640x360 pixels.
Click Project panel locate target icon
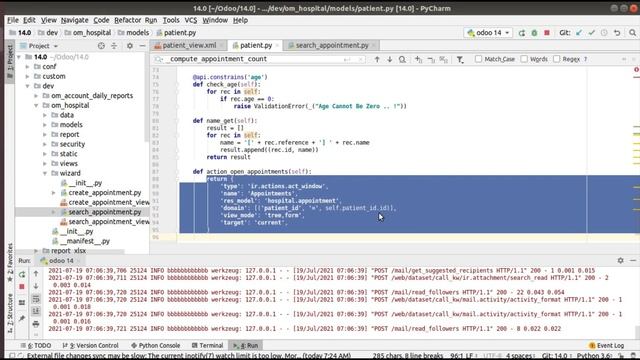click(x=101, y=46)
